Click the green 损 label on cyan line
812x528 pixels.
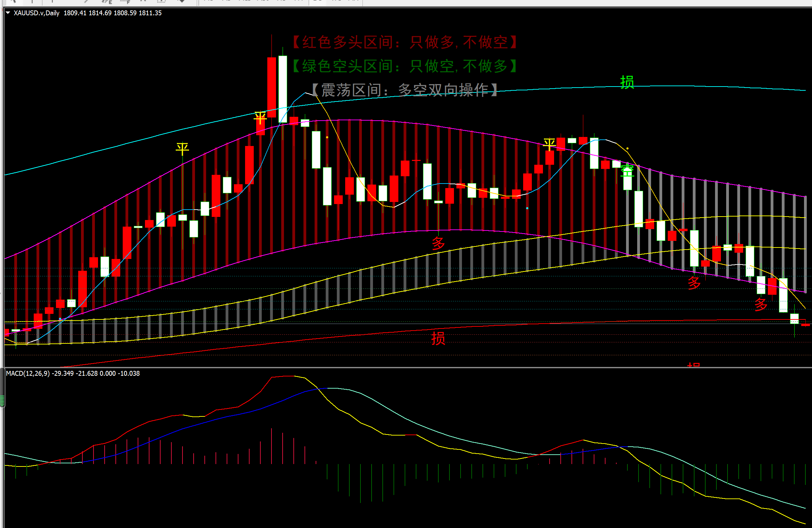coord(627,82)
